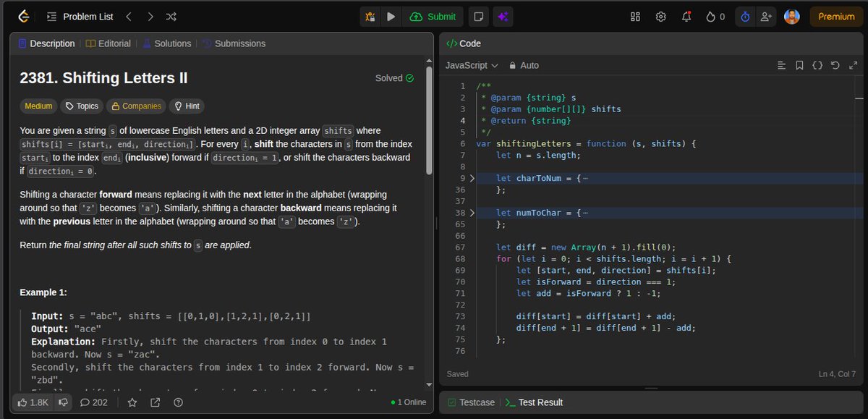Open the notes sticky icon

(x=477, y=17)
